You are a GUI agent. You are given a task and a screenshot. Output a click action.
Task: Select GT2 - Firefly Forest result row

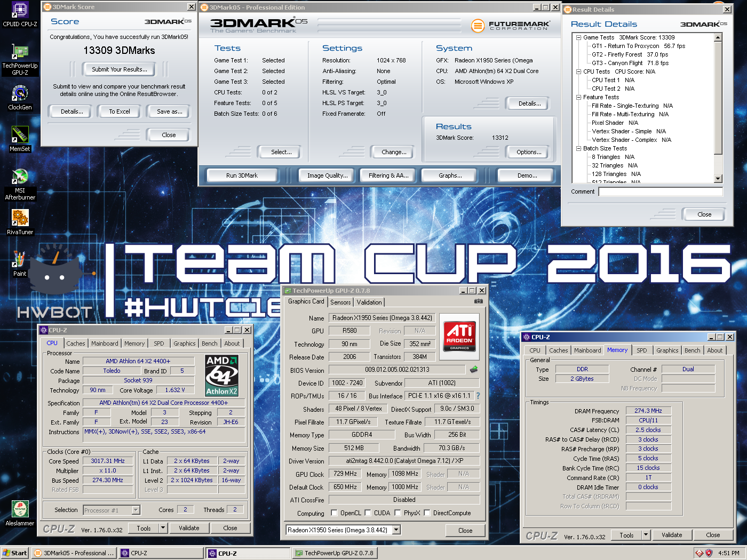point(630,54)
